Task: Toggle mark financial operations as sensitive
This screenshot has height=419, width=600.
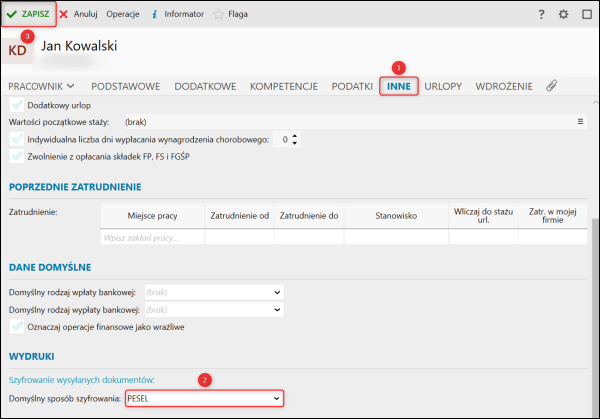Action: pos(17,327)
